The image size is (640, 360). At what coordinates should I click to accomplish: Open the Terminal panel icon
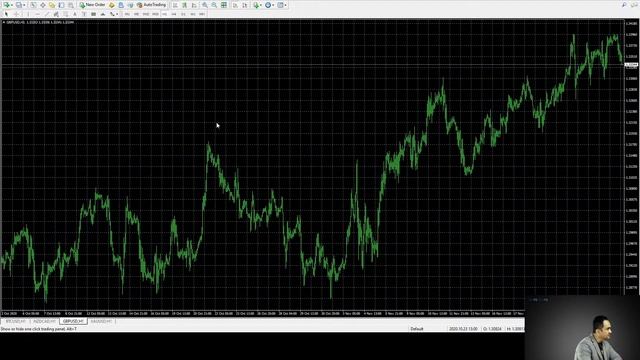[61, 5]
